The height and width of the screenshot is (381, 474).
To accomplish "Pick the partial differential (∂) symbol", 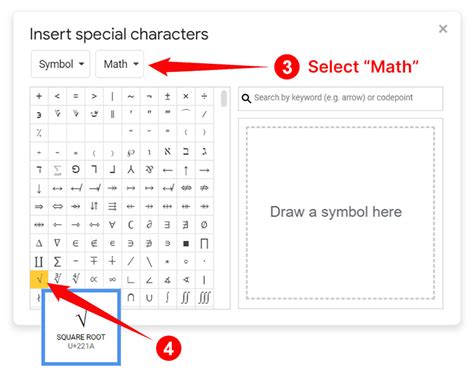I will [149, 225].
